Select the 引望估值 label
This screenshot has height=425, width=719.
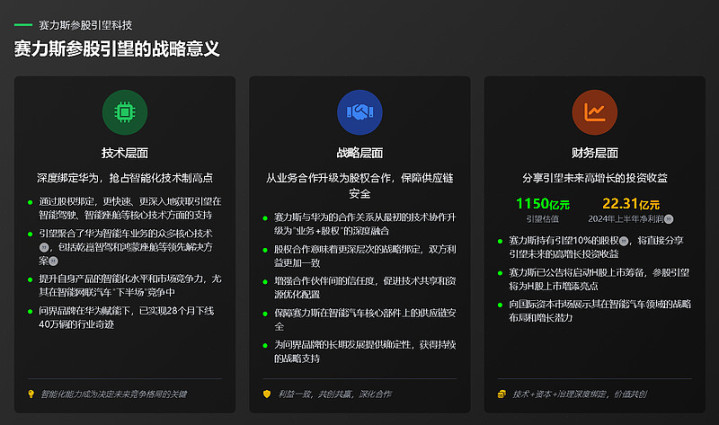coord(542,219)
